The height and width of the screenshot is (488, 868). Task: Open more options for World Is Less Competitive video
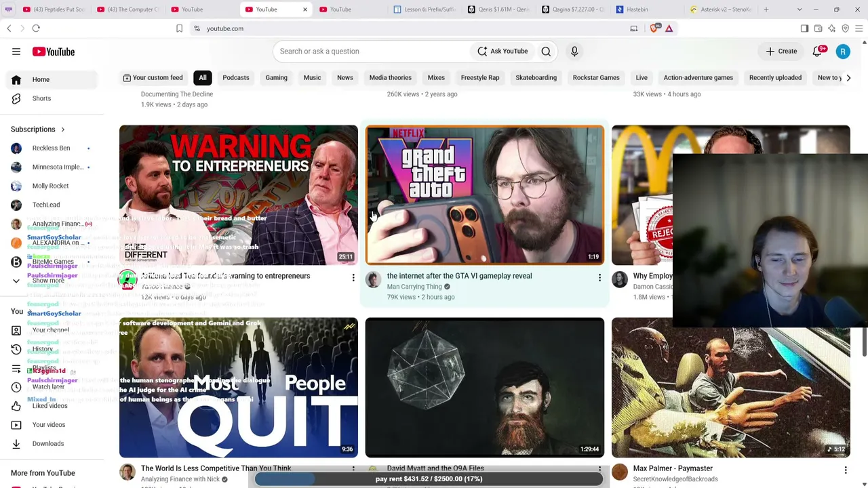(x=353, y=469)
